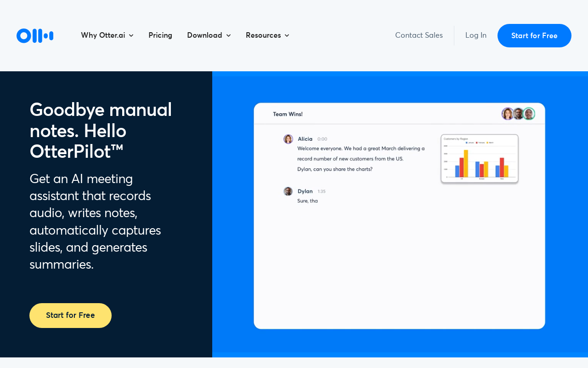Image resolution: width=588 pixels, height=368 pixels.
Task: Click the middle participant avatar in Team Wins
Action: coord(518,114)
